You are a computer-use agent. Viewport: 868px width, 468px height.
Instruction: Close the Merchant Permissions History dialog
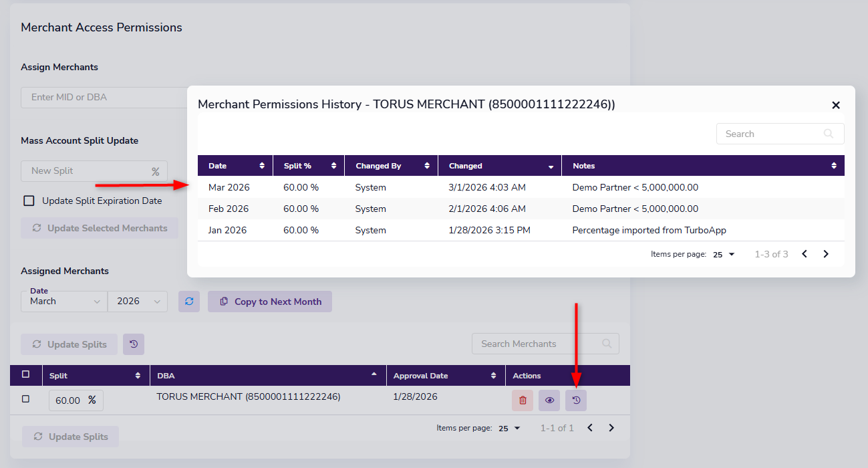click(x=835, y=105)
